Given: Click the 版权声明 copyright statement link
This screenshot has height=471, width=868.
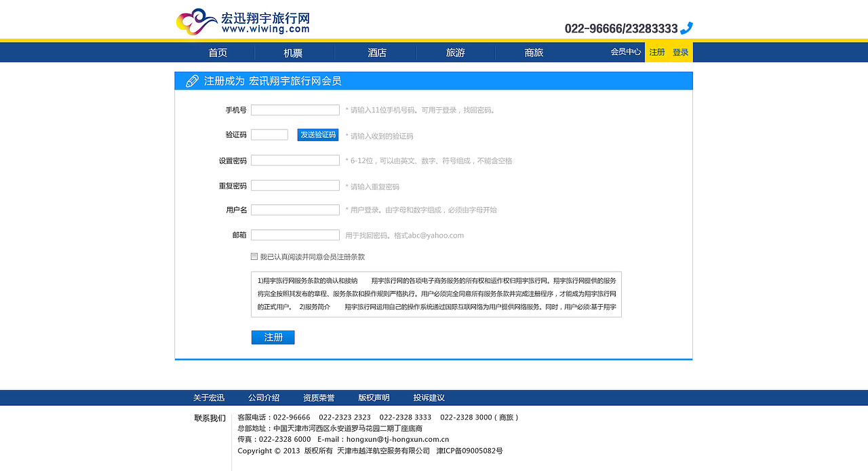Looking at the screenshot, I should pos(374,397).
